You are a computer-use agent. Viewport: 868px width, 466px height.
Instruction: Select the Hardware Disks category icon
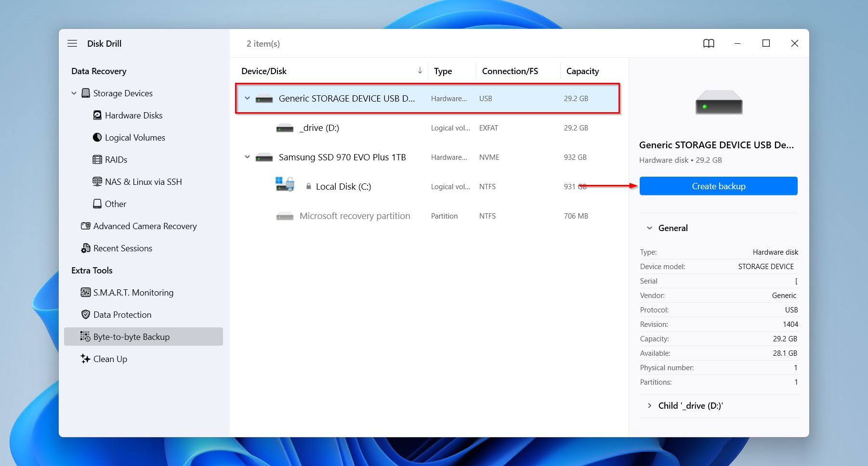[x=97, y=115]
